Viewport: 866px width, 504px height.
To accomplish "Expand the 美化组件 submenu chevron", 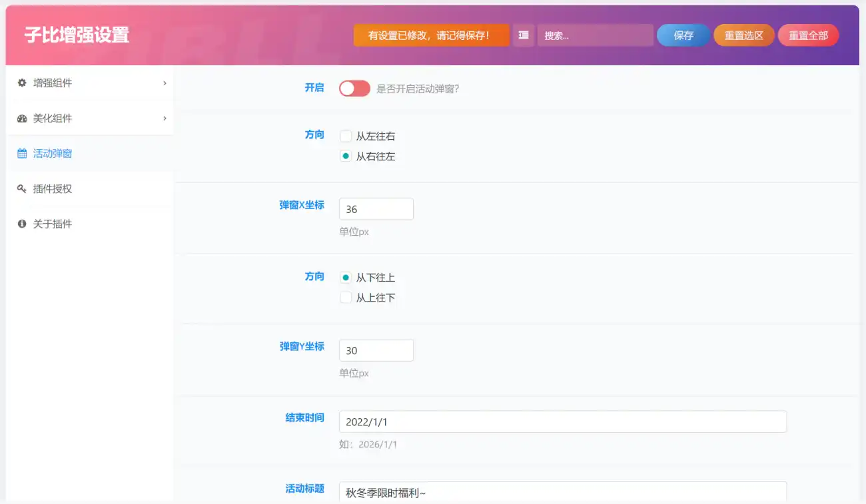I will coord(165,119).
